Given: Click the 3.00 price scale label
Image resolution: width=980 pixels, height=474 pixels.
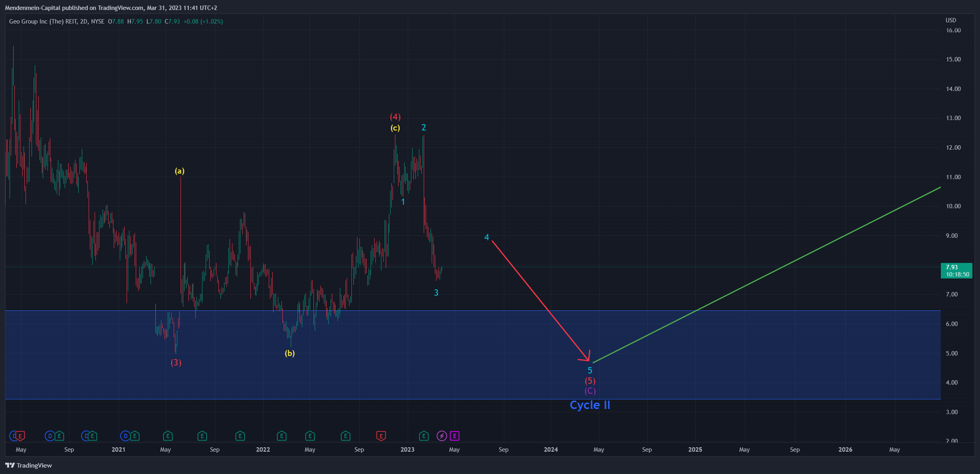Looking at the screenshot, I should click(952, 412).
